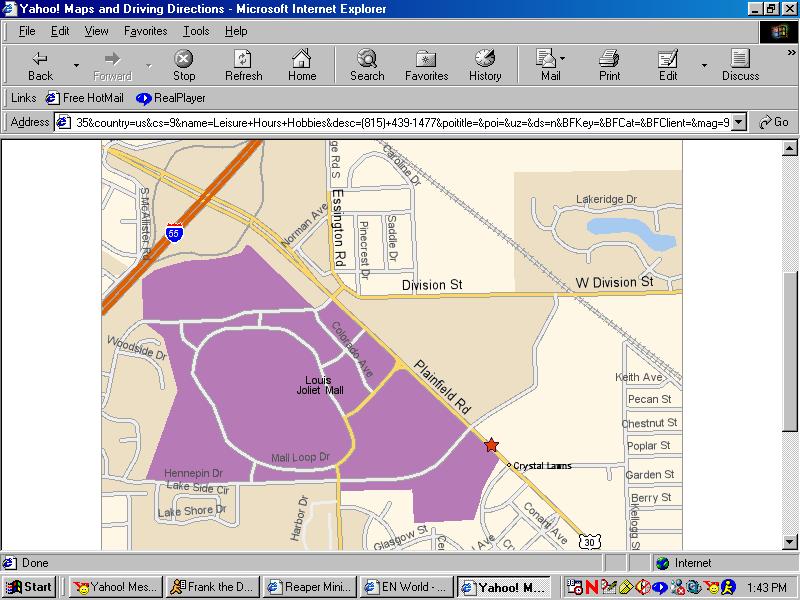Open the Back history dropdown arrow
Viewport: 800px width, 600px height.
tap(76, 66)
